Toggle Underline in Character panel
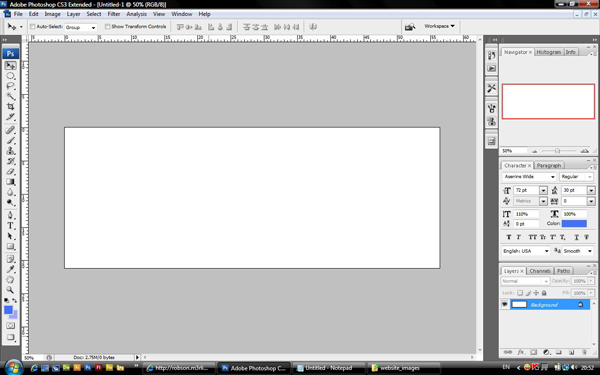 click(576, 237)
